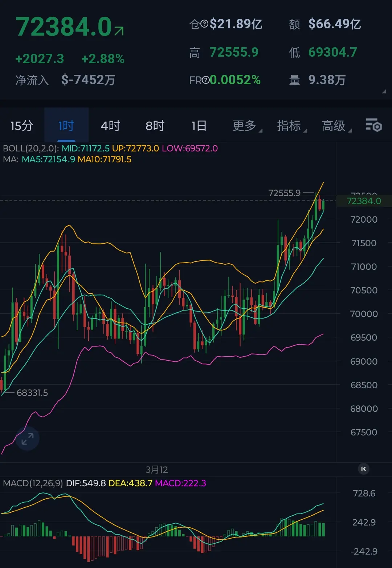Switch to the 15分 timeframe
This screenshot has width=392, height=568.
[x=22, y=126]
